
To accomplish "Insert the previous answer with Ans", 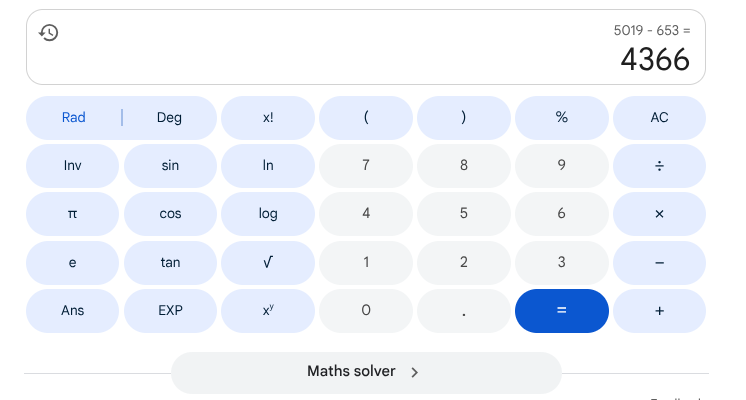I will 72,310.
